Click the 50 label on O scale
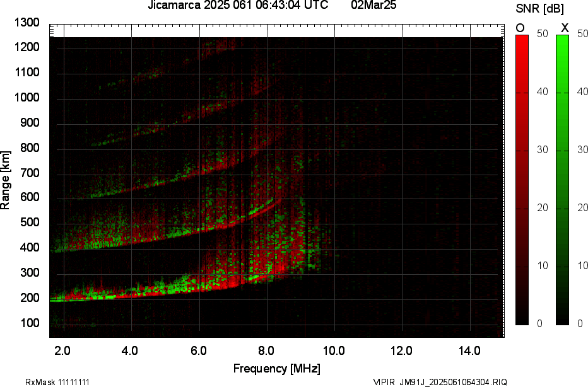Screen dimensions: 588x387 pos(543,33)
